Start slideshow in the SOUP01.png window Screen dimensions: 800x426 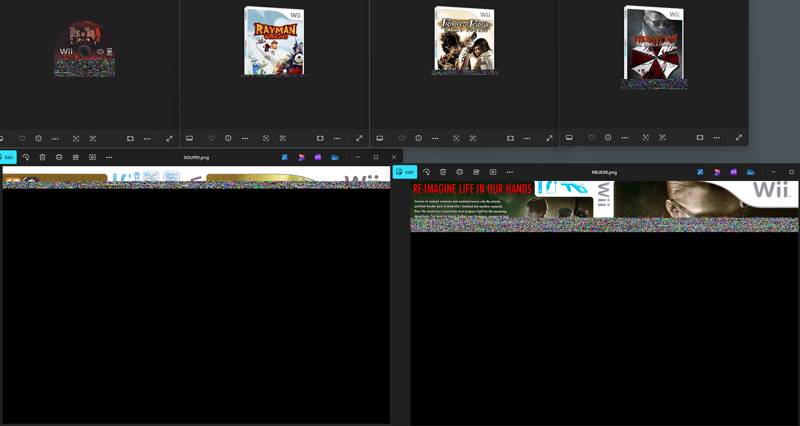tap(92, 157)
